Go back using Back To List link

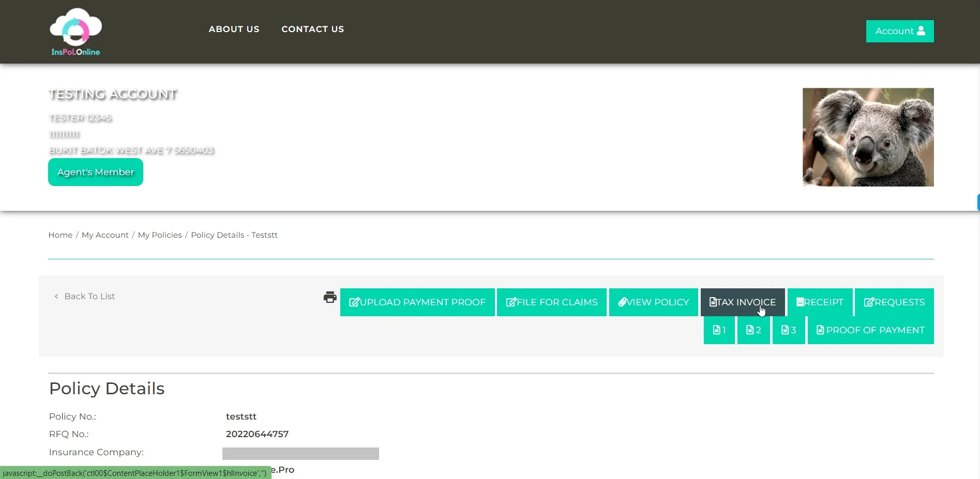point(85,296)
